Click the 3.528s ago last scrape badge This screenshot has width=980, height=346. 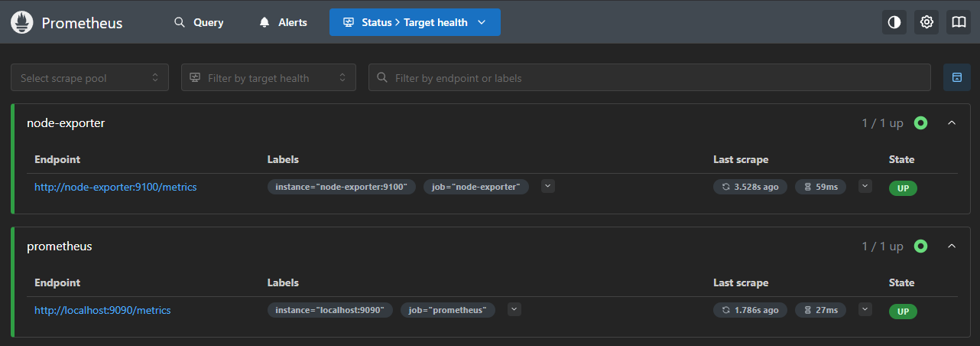[750, 187]
